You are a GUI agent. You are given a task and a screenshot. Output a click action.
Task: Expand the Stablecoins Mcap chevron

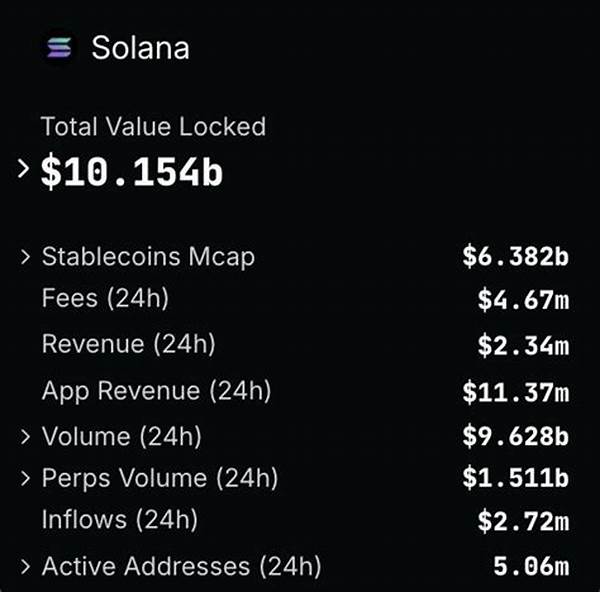(25, 257)
